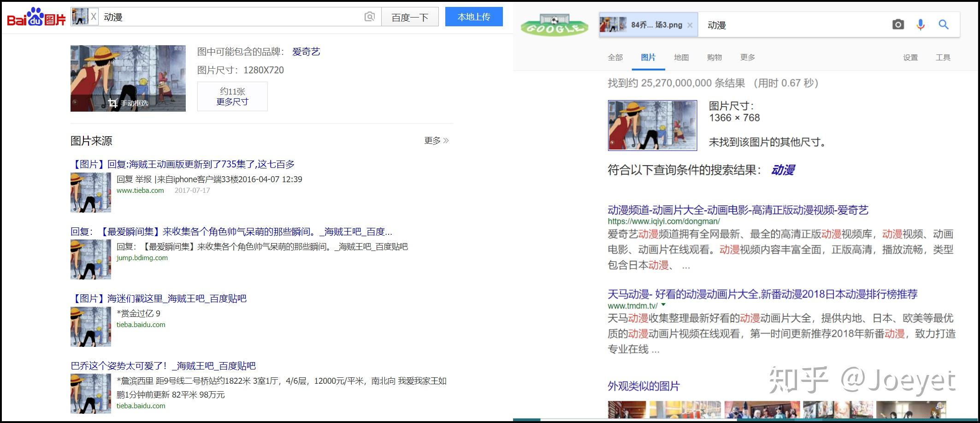Click the 百度一下 search button

coord(409,17)
